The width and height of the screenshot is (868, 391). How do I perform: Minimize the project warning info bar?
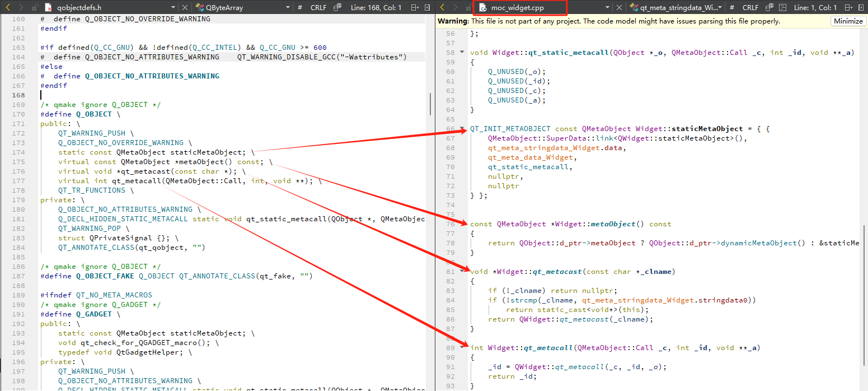coord(848,21)
